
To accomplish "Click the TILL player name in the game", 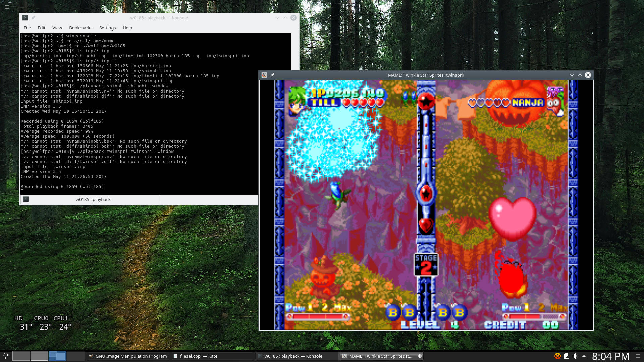I will click(324, 102).
